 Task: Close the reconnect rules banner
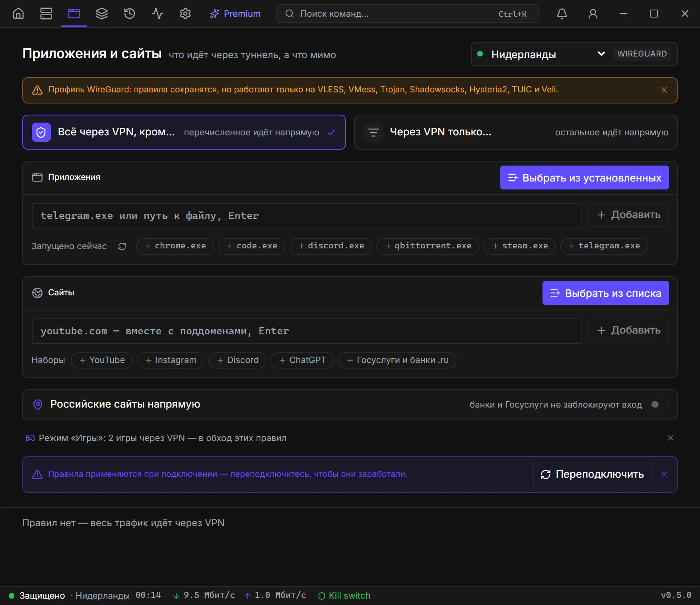pos(664,474)
